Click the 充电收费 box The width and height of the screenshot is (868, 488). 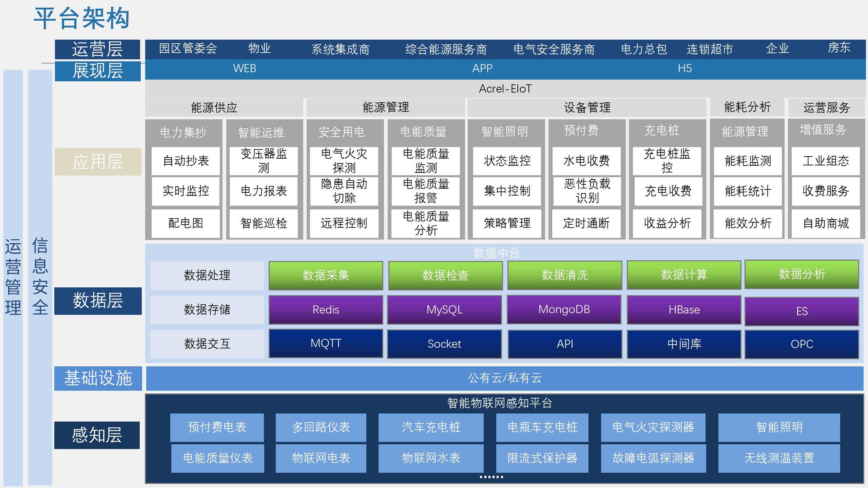tap(668, 191)
